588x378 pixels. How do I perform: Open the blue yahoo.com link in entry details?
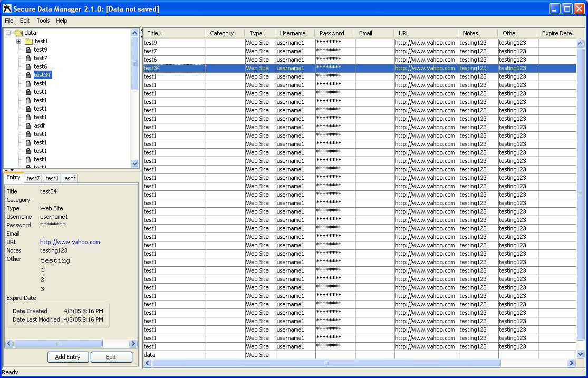pyautogui.click(x=70, y=242)
